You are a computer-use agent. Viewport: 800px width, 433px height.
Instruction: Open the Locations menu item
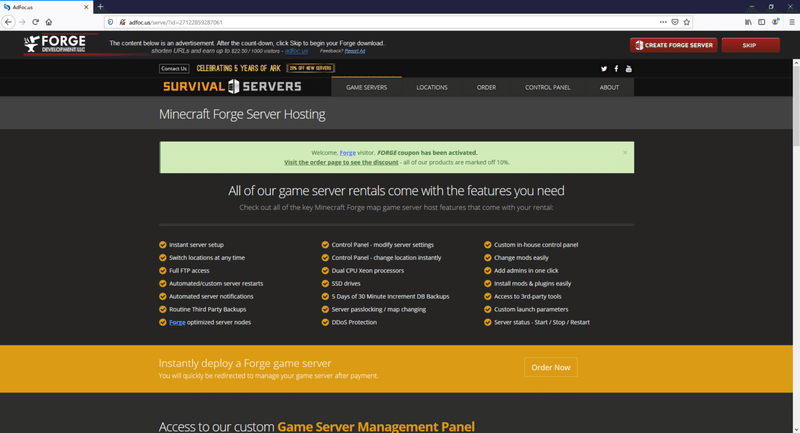click(432, 87)
